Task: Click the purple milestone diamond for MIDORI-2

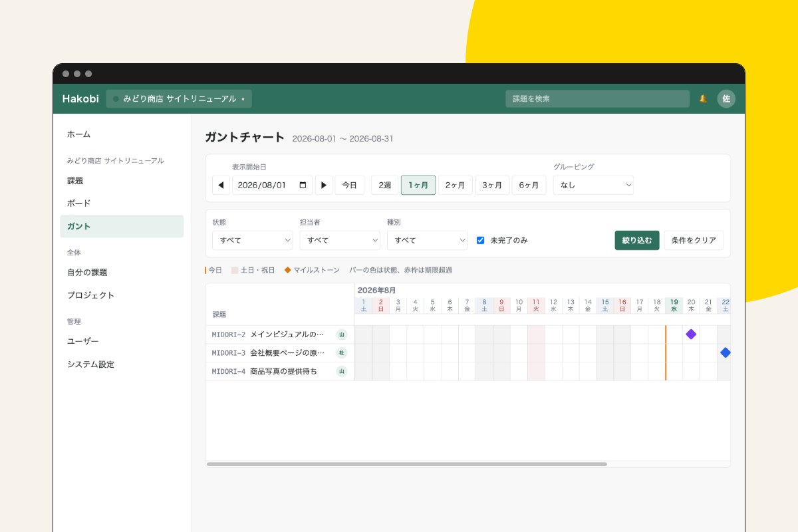Action: tap(691, 334)
